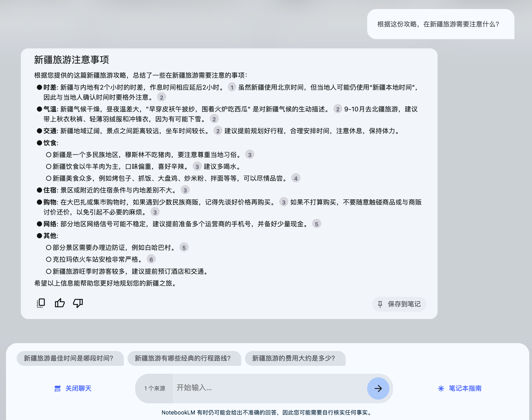Click the 开始输入 text field
This screenshot has width=532, height=420.
coord(270,388)
